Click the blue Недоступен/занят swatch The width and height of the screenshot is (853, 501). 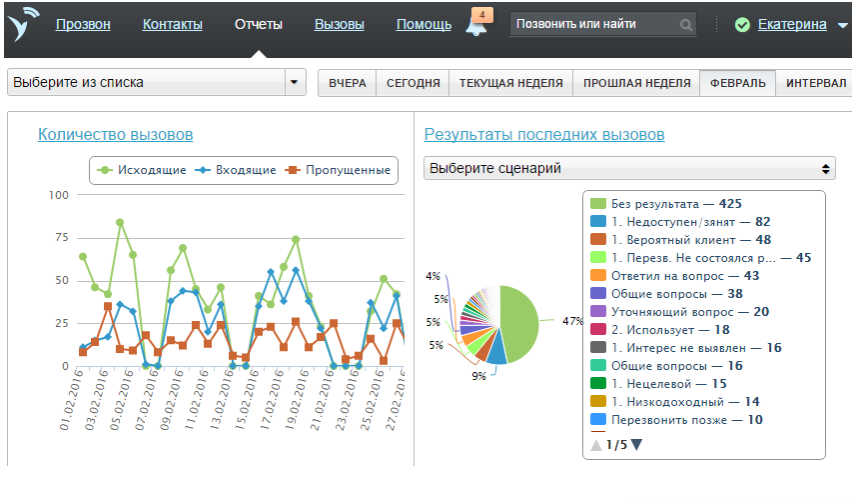point(598,222)
